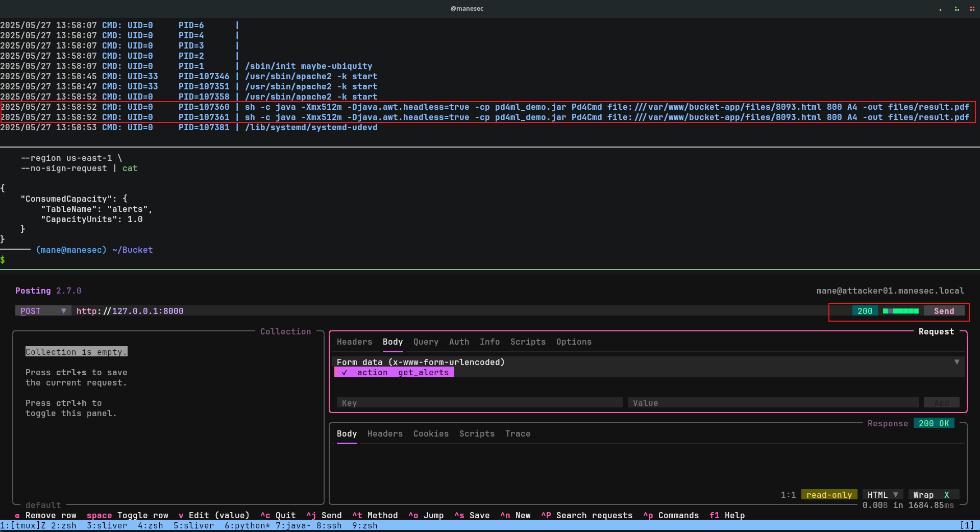Click the ^s Save footer shortcut
The height and width of the screenshot is (532, 980).
(472, 515)
